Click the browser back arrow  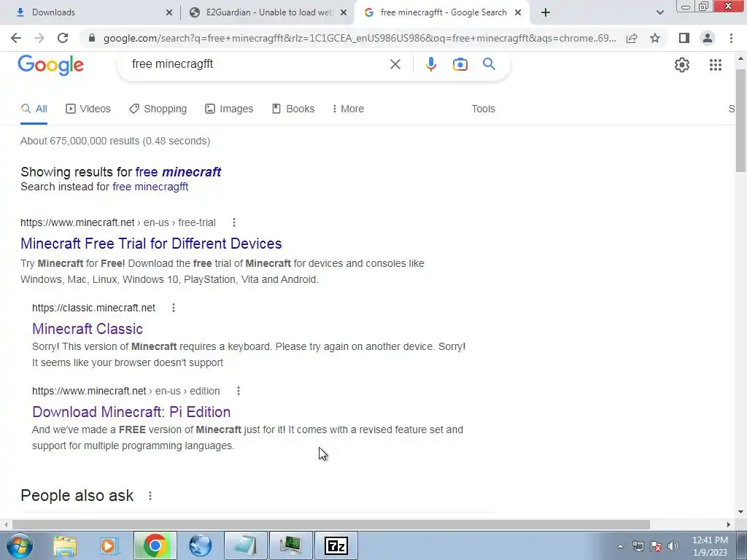(16, 38)
